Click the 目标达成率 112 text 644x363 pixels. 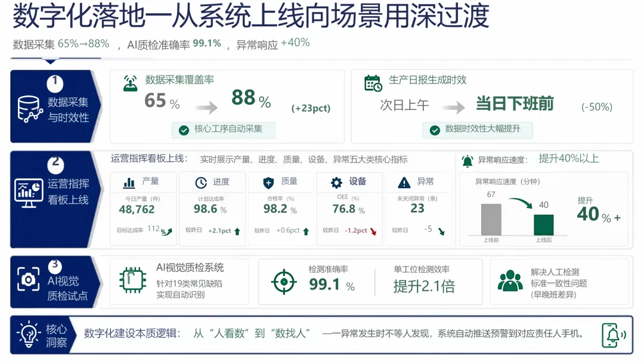(139, 229)
